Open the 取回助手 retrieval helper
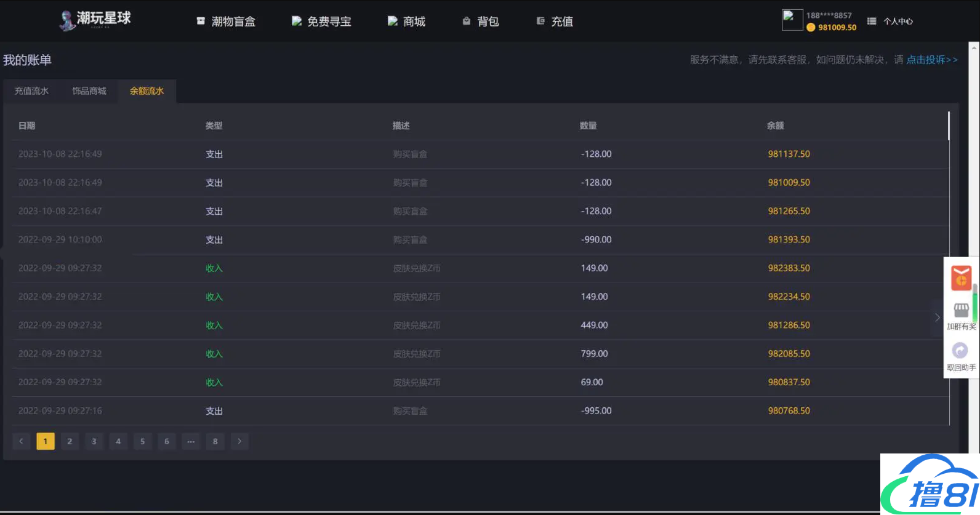 coord(960,351)
